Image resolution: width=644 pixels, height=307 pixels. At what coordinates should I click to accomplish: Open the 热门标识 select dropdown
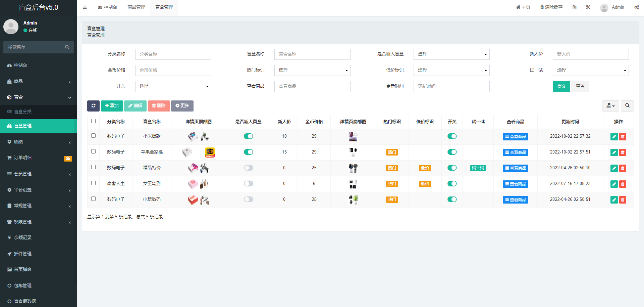click(x=312, y=70)
